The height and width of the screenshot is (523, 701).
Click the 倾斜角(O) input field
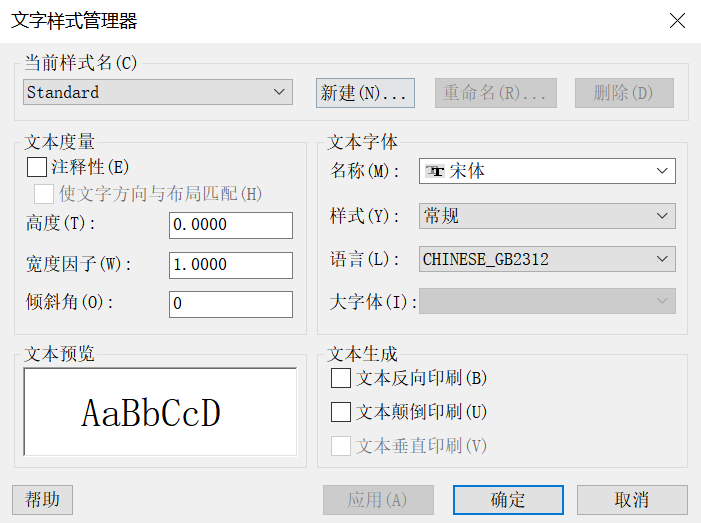pos(231,304)
